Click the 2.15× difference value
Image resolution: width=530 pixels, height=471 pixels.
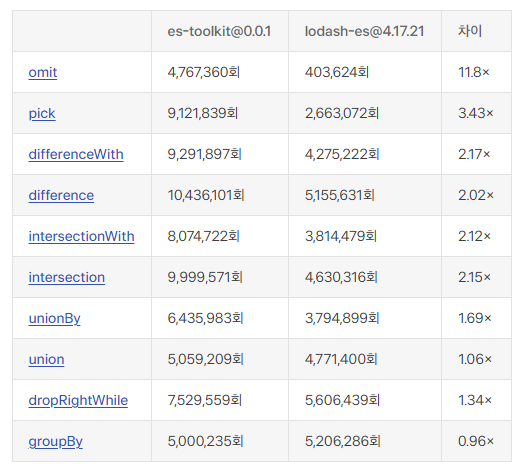click(x=474, y=277)
